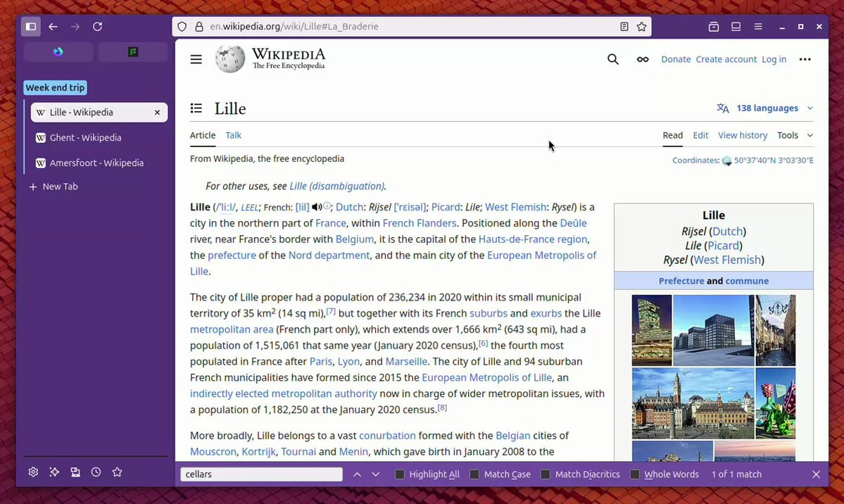The width and height of the screenshot is (844, 504).
Task: Open sidebar settings gear icon
Action: click(33, 472)
